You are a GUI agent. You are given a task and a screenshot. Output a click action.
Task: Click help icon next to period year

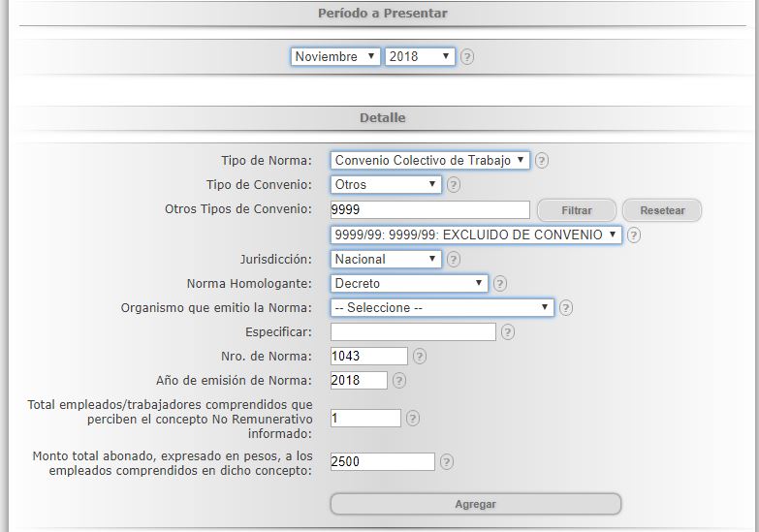[x=467, y=57]
